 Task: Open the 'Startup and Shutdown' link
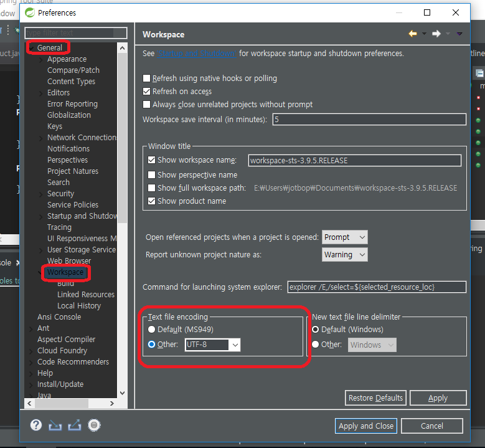pyautogui.click(x=197, y=53)
